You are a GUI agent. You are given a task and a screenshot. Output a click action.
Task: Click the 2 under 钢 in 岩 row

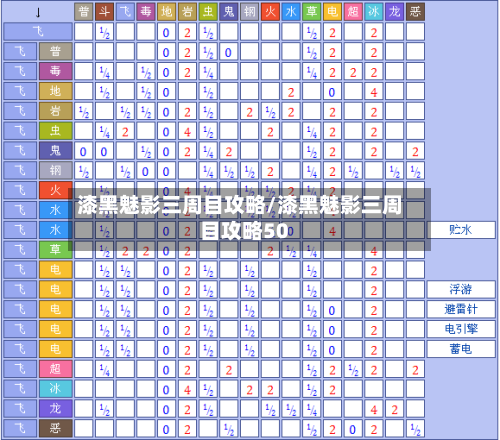pyautogui.click(x=249, y=112)
